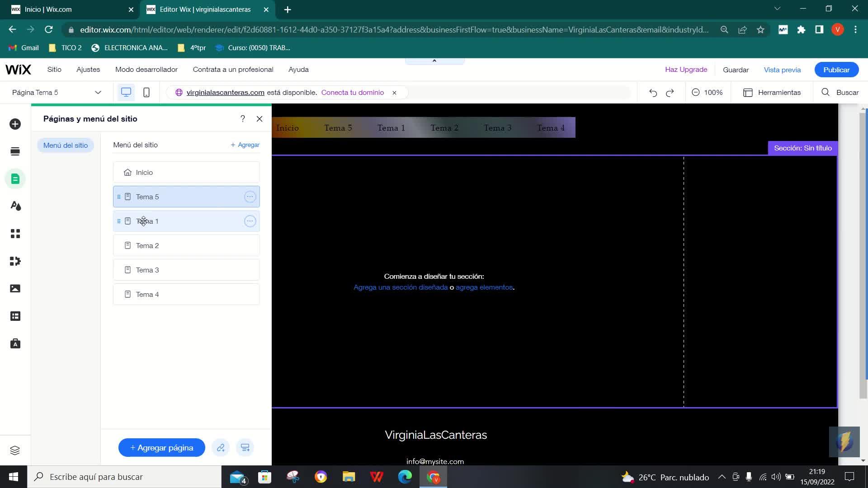Open the Layers icon at bottom left
The image size is (868, 488).
click(x=15, y=450)
